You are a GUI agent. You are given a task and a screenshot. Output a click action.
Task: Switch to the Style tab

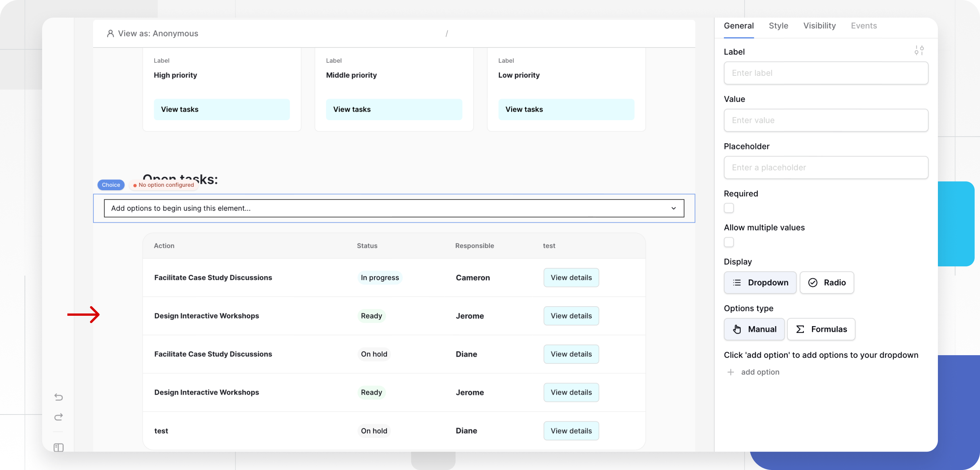[778, 26]
